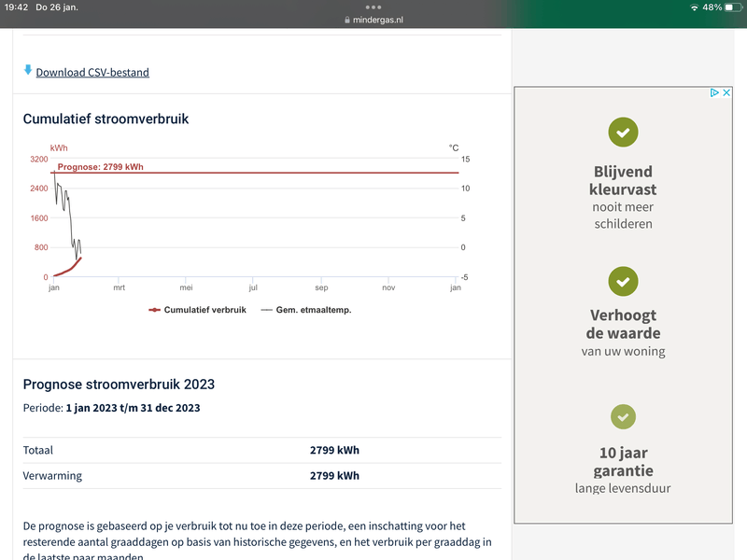Click the Blijvend kleurvast checkmark icon
Viewport: 747px width, 560px height.
[623, 133]
